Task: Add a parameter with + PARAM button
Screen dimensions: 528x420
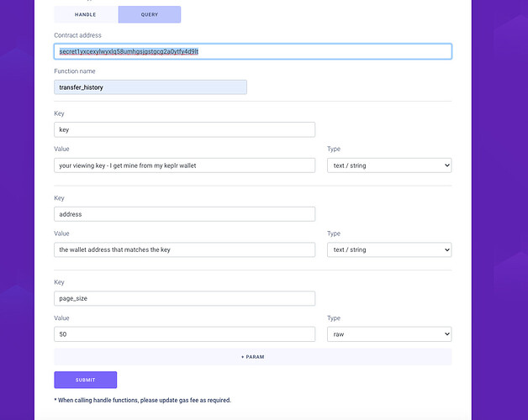Action: [252, 357]
